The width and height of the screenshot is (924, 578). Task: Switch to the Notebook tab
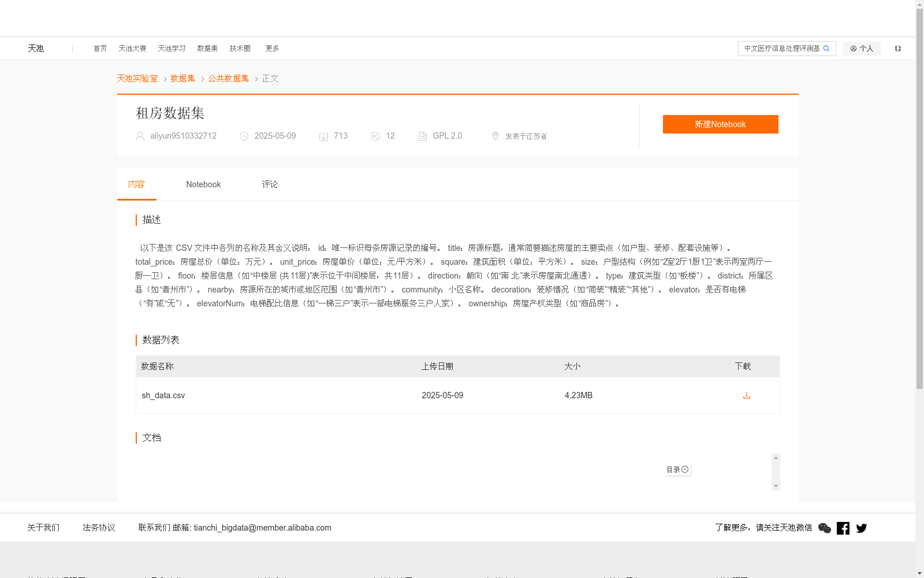(203, 184)
